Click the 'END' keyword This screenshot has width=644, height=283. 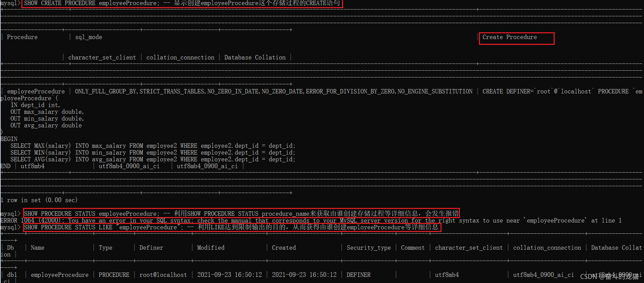point(5,166)
